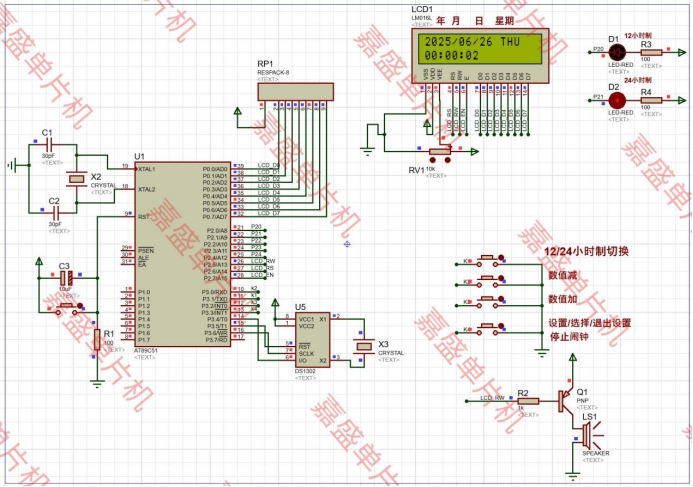
Task: Select the power terminal above U5 VCC1
Action: coord(275,303)
